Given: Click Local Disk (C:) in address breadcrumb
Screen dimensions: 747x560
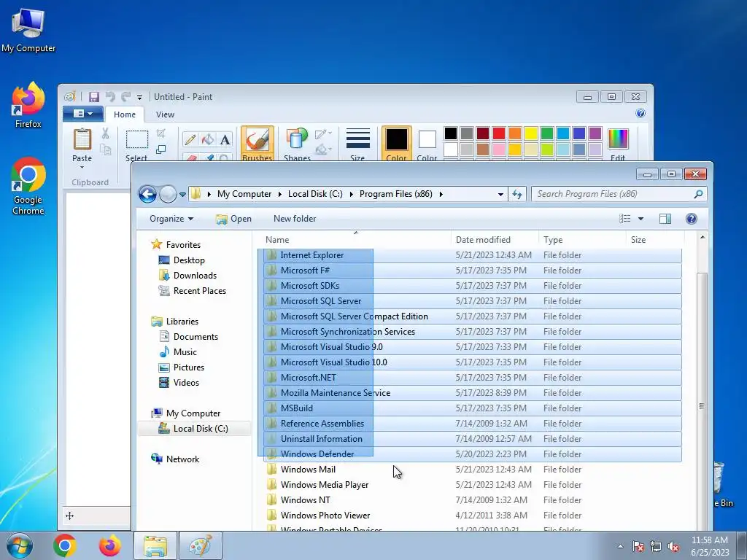Looking at the screenshot, I should pos(315,194).
